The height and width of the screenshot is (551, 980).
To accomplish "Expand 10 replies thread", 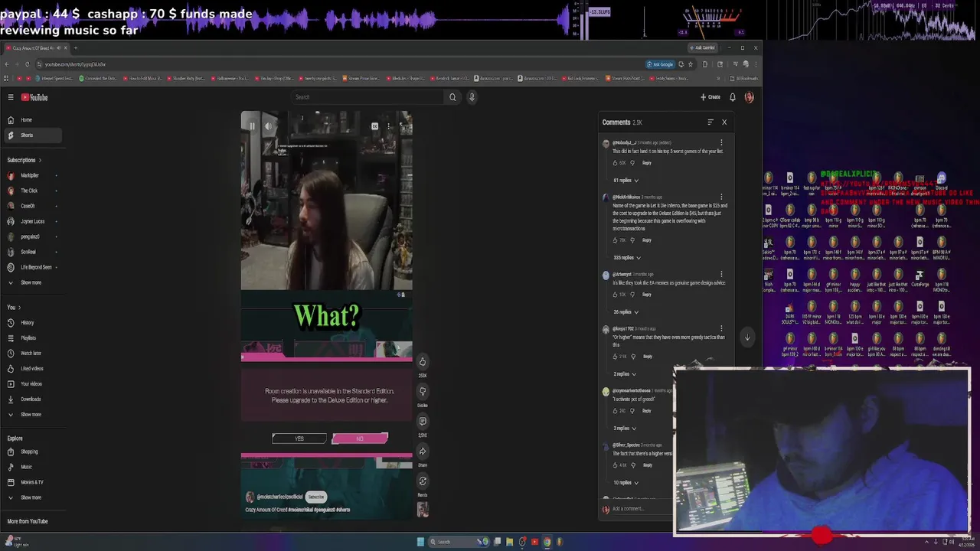I will (x=626, y=483).
